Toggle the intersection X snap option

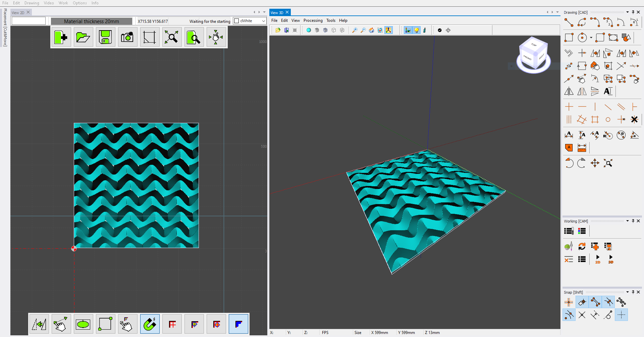click(x=582, y=315)
